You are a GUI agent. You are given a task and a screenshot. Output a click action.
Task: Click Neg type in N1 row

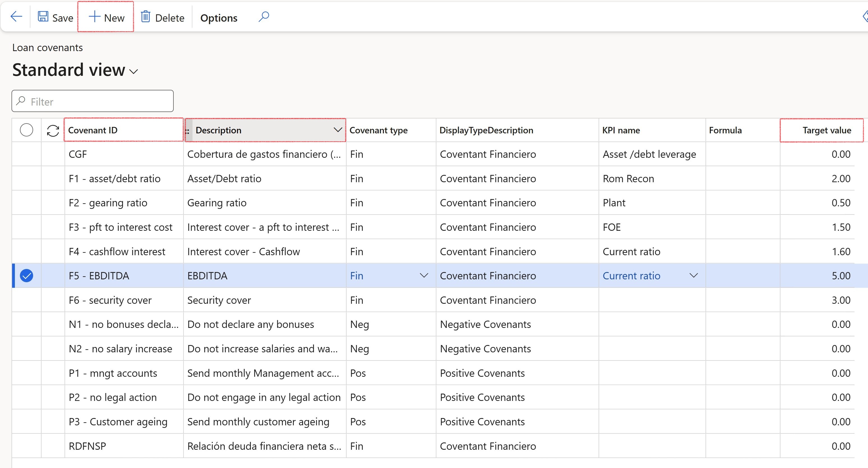click(391, 324)
